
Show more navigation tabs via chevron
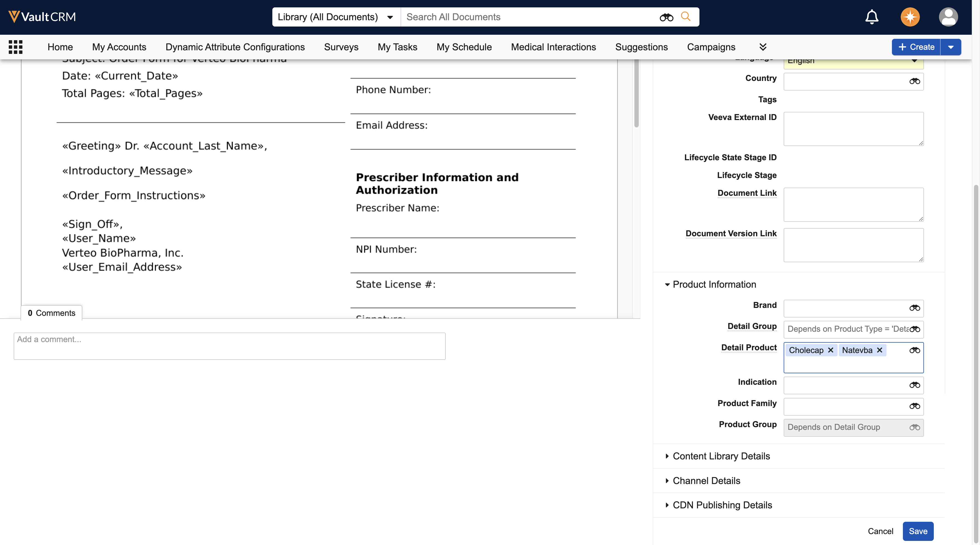763,47
